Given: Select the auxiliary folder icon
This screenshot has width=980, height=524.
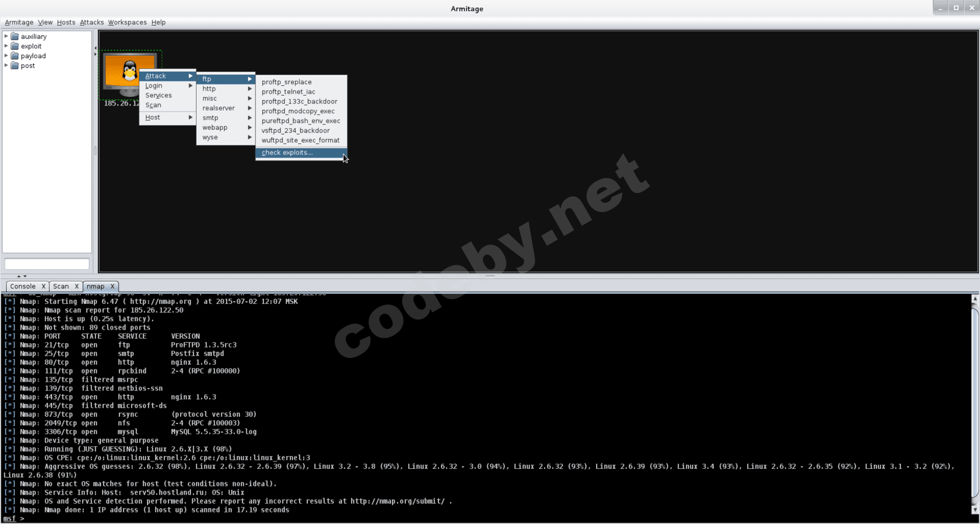Looking at the screenshot, I should click(x=15, y=36).
